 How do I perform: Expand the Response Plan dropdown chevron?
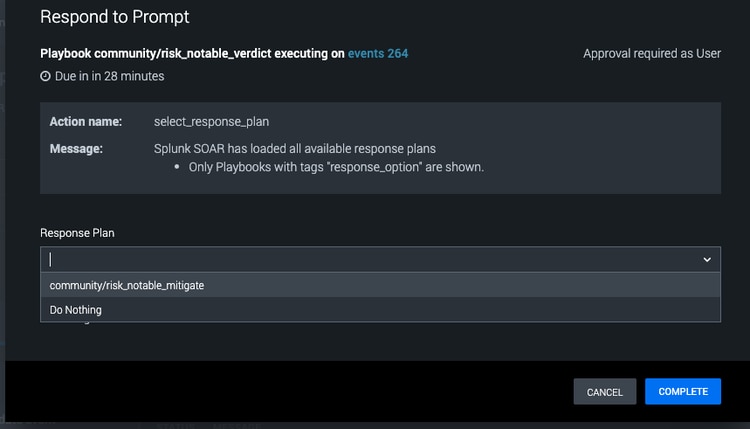tap(706, 259)
